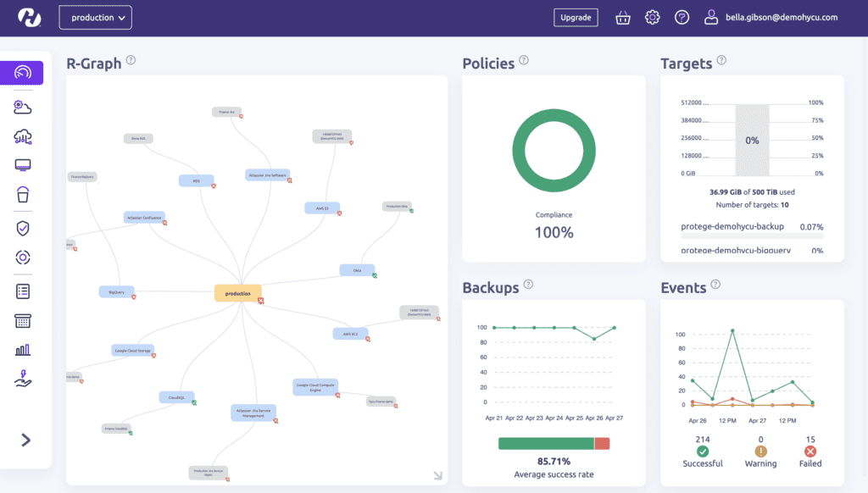Open settings gear in the top bar
The width and height of the screenshot is (868, 493).
click(x=652, y=18)
